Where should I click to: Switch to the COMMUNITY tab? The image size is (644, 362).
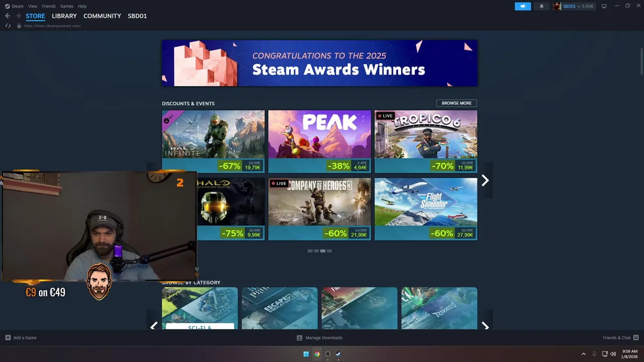point(102,16)
